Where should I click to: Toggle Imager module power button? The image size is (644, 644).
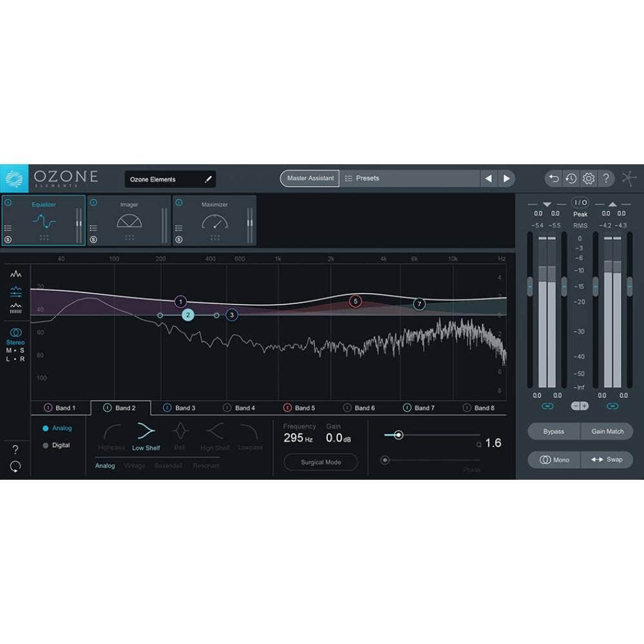pos(93,202)
